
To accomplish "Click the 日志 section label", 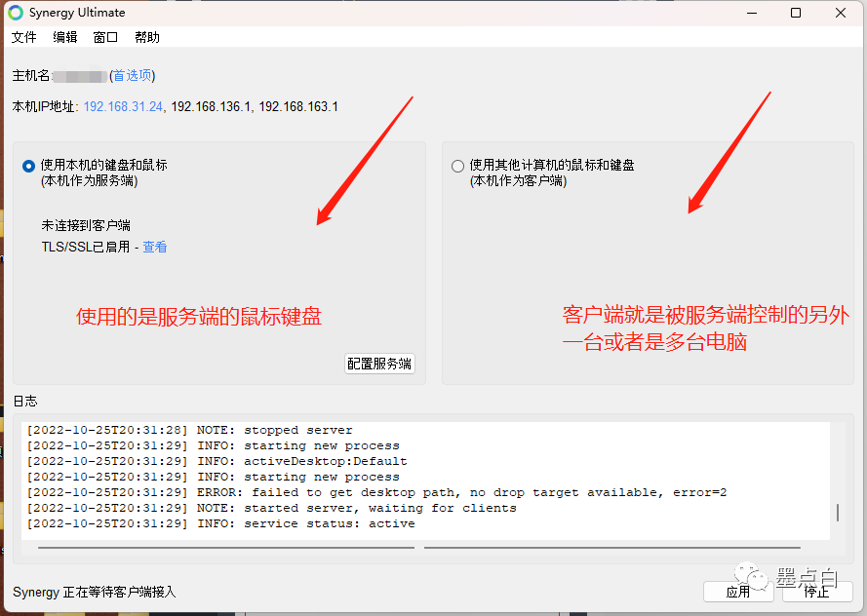I will (x=25, y=402).
